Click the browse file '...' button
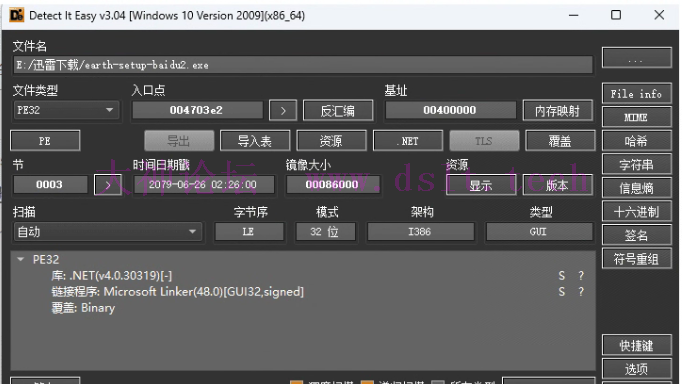The image size is (682, 384). point(636,58)
